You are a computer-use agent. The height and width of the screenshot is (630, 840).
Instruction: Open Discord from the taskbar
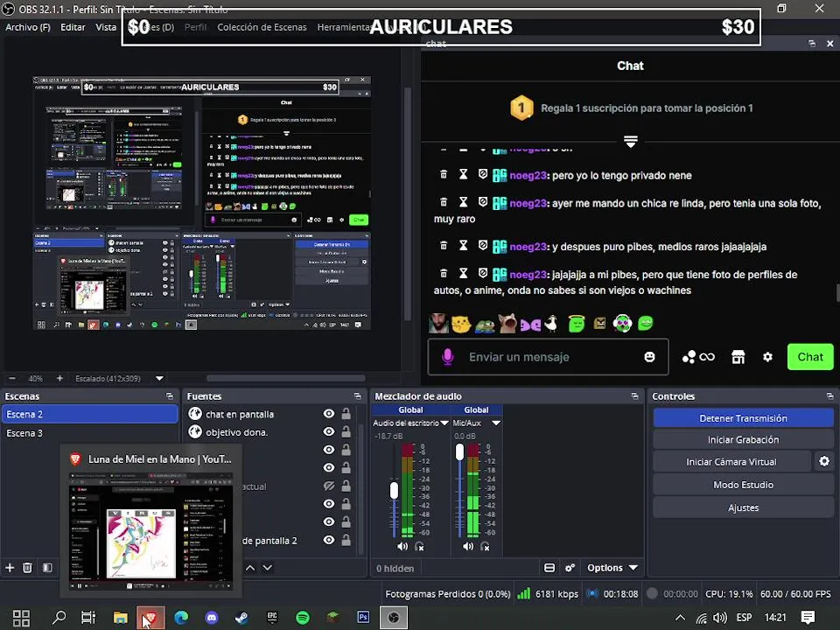212,618
